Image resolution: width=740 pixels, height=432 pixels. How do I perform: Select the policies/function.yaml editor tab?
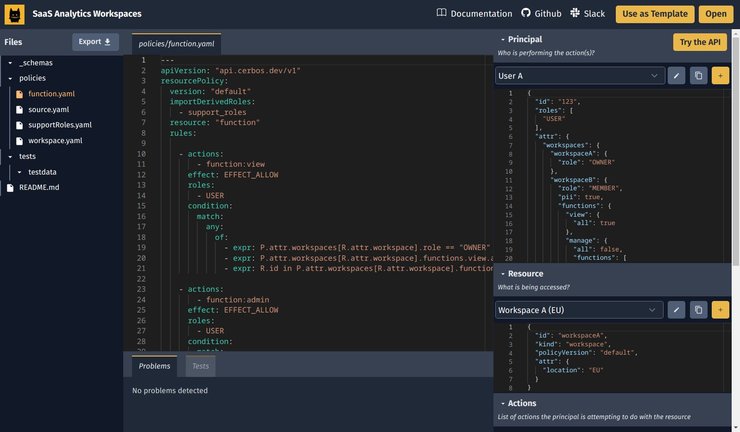(176, 44)
